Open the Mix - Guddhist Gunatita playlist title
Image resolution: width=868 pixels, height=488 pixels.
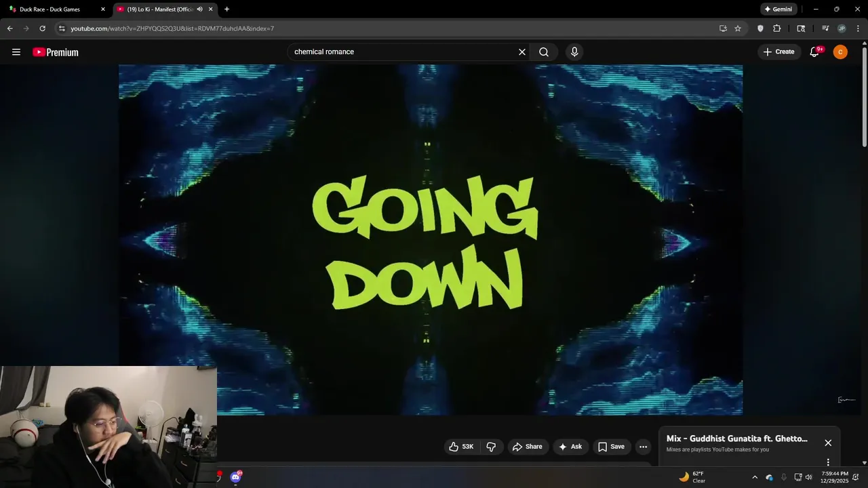(x=737, y=439)
